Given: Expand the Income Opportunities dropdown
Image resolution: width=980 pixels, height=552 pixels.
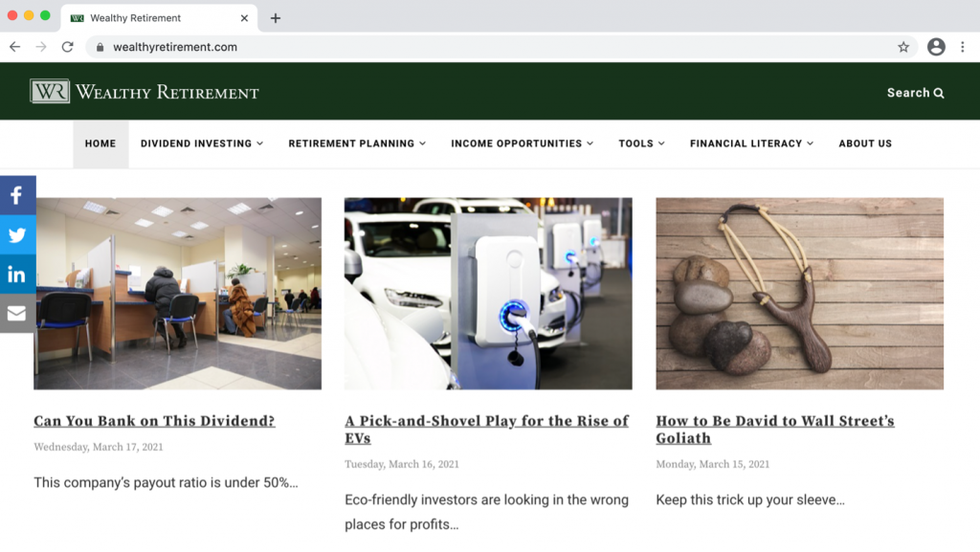Looking at the screenshot, I should (522, 144).
